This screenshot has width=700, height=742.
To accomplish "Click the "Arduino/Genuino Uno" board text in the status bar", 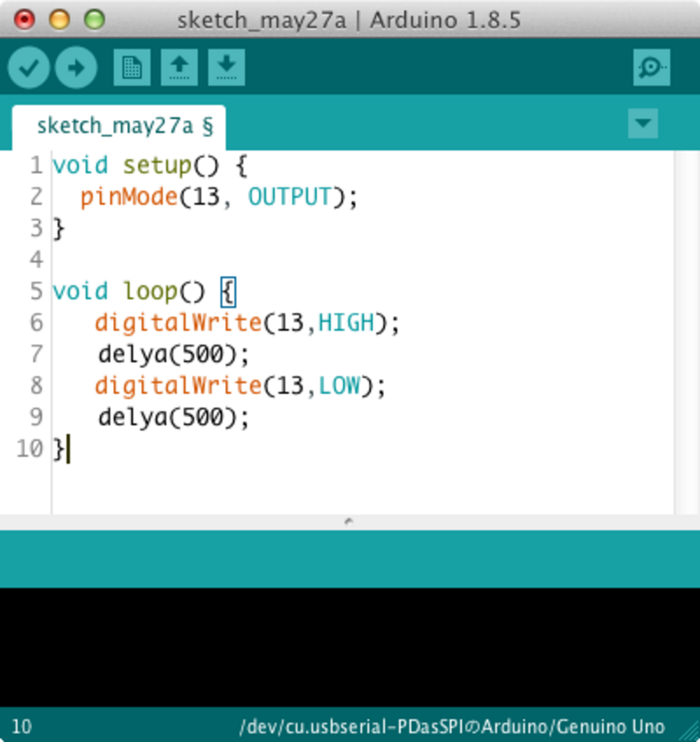I will pyautogui.click(x=573, y=727).
